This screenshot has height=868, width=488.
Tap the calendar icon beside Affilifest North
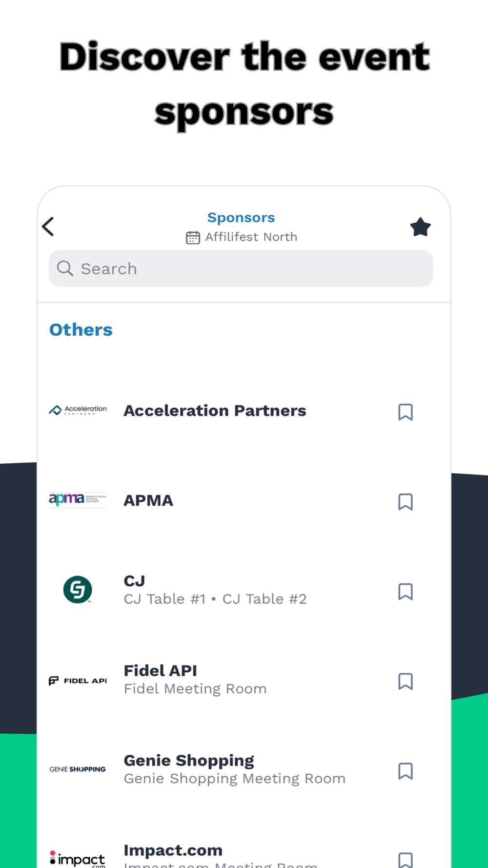[193, 238]
